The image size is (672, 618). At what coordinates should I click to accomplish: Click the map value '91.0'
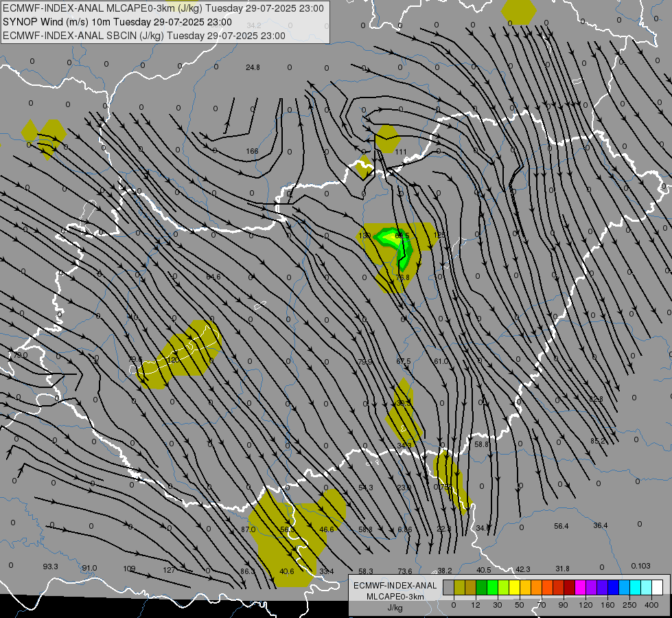pyautogui.click(x=89, y=568)
